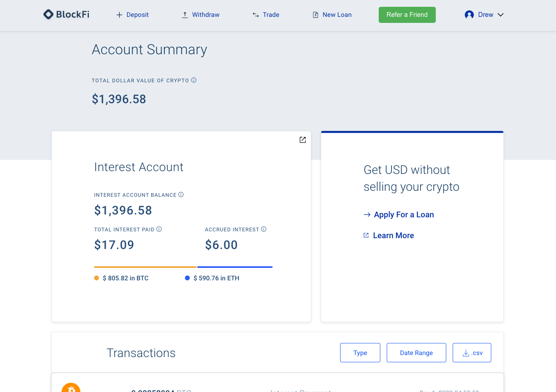The height and width of the screenshot is (392, 556).
Task: Expand the Drew account menu chevron
Action: point(501,15)
